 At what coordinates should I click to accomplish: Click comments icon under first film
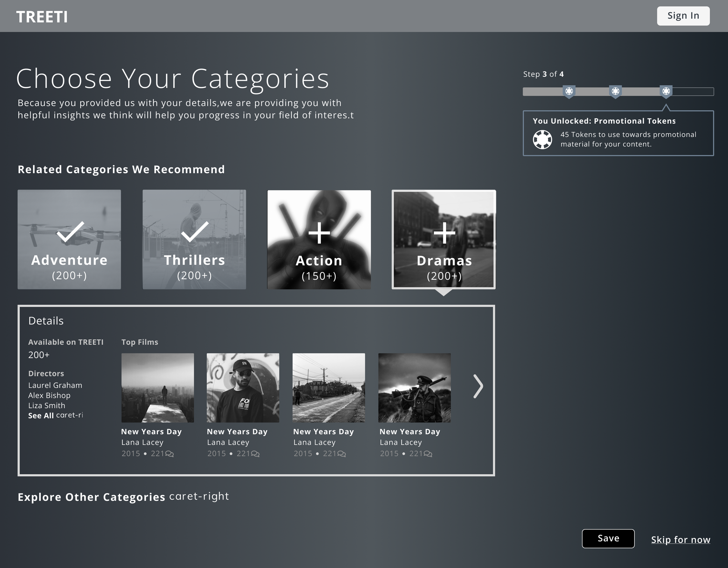click(169, 454)
